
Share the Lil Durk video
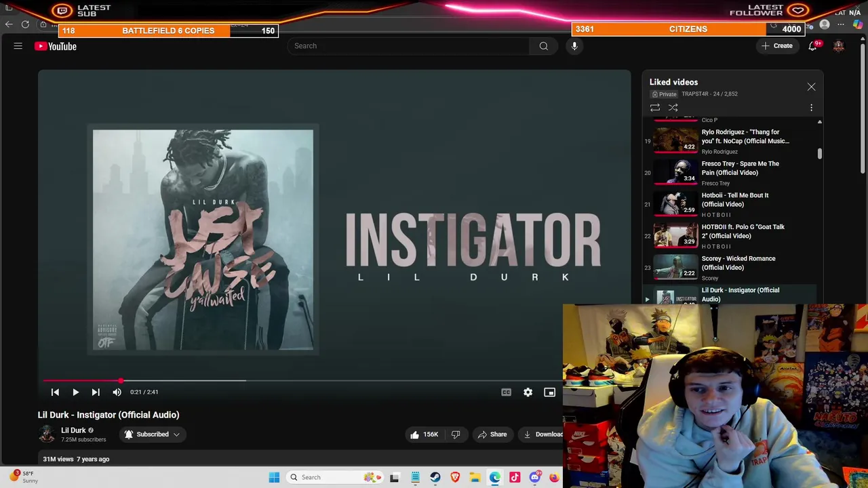(x=492, y=434)
